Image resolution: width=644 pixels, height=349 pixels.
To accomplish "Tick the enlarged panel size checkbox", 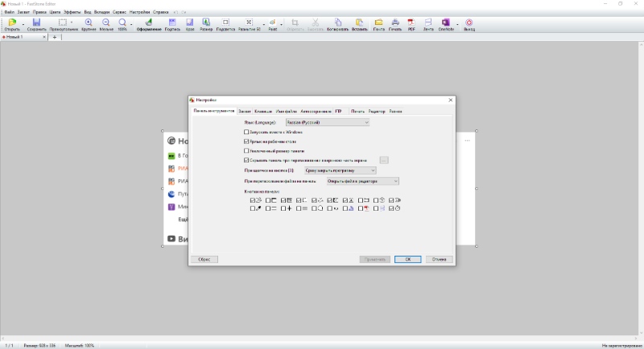I will (x=246, y=151).
